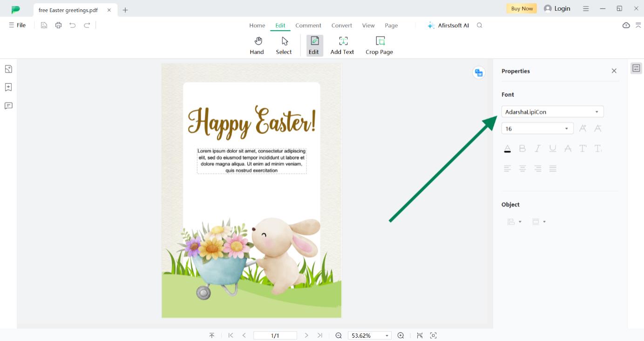The width and height of the screenshot is (644, 341).
Task: Select the Lorem ipsum text box
Action: [251, 161]
